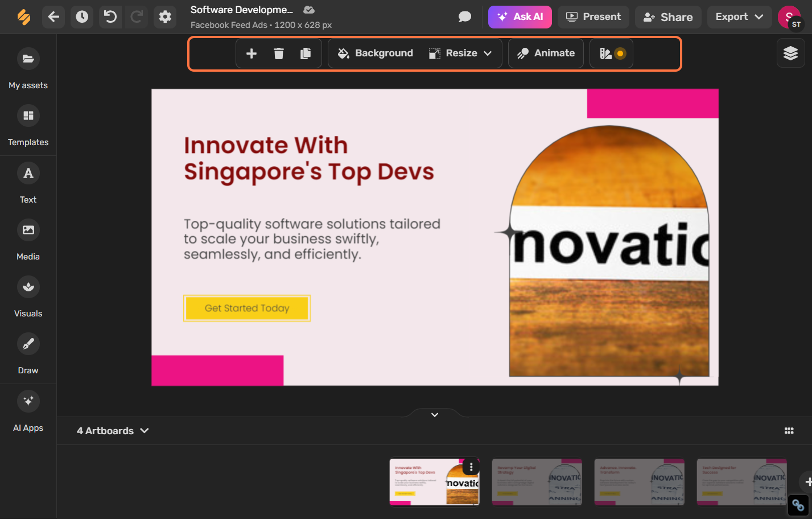
Task: Open the Text panel in sidebar
Action: click(28, 182)
